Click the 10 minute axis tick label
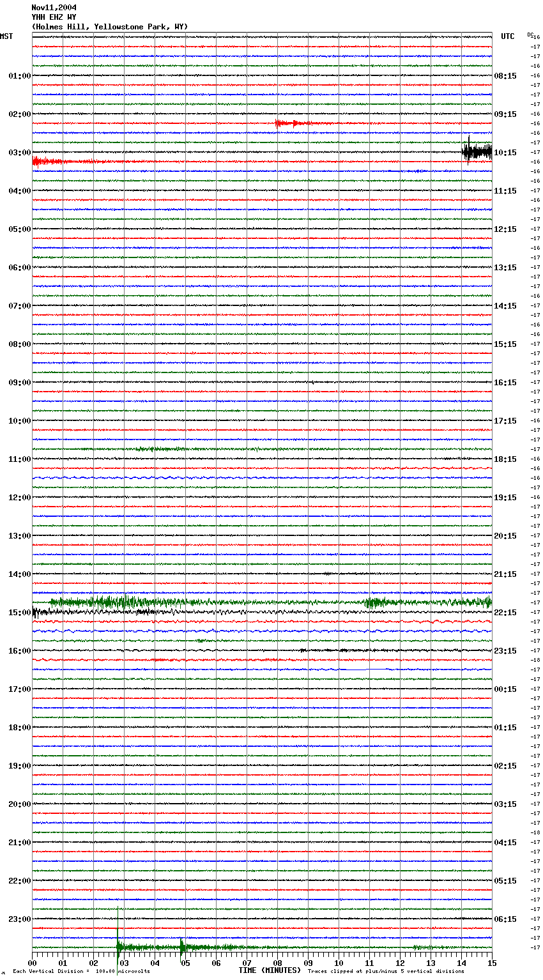 click(339, 963)
